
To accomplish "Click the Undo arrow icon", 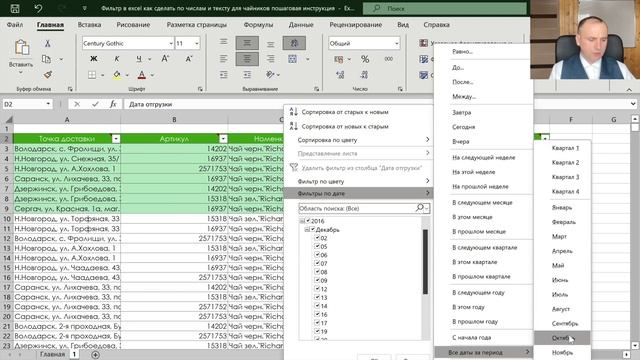I will [38, 8].
